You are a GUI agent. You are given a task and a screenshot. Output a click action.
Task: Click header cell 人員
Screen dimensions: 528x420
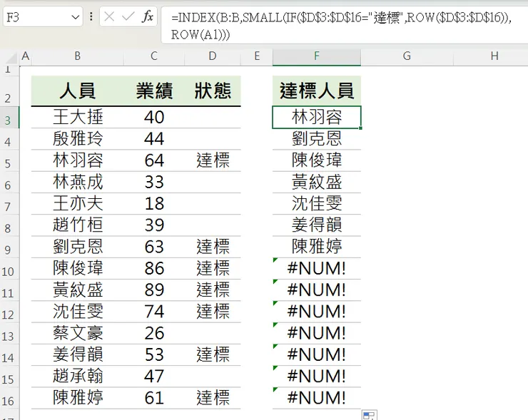tap(78, 91)
